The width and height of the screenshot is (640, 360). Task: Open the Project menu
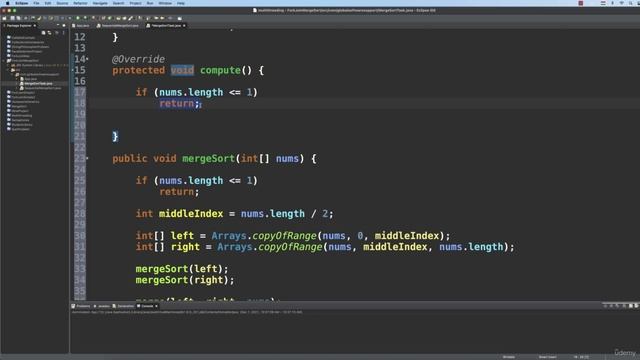(x=136, y=3)
